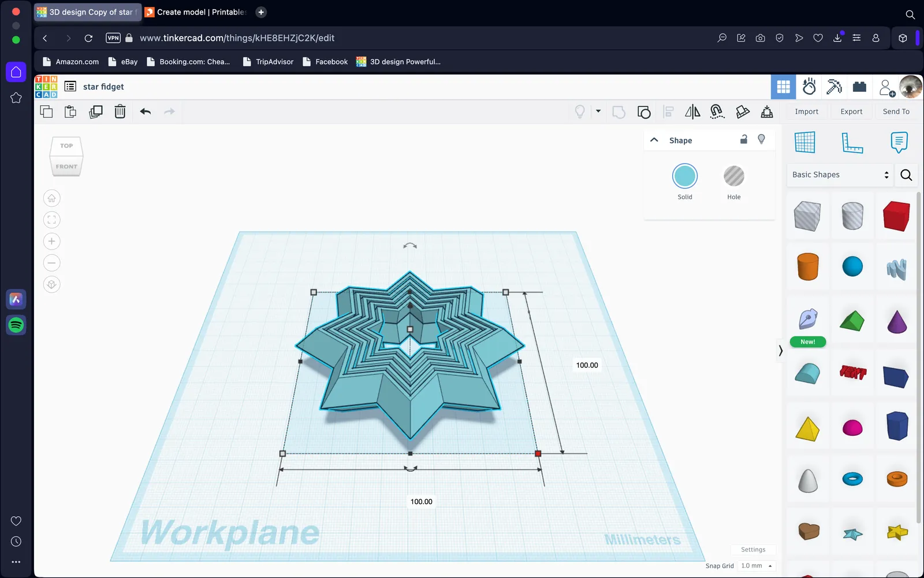Click the Import button
Screen dimensions: 924x578
pos(806,112)
